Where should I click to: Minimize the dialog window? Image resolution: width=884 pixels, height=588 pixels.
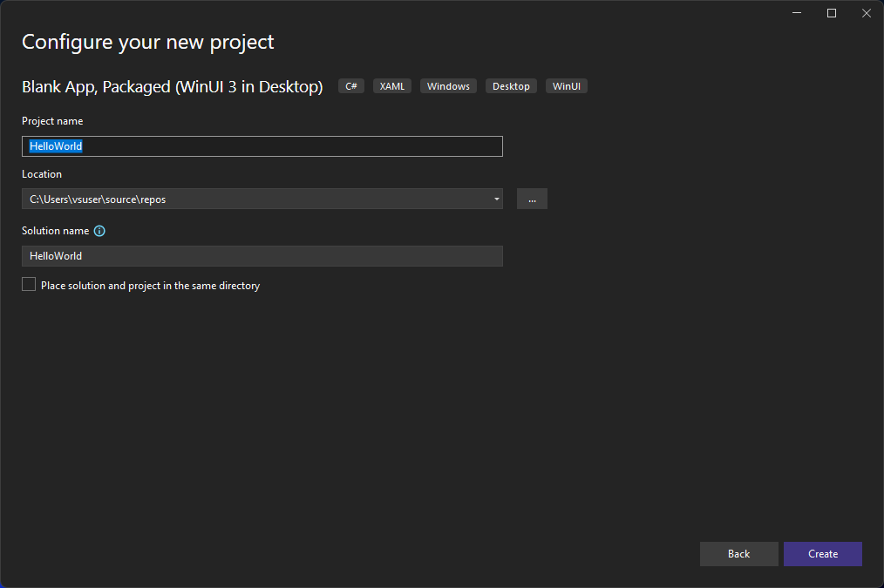[x=796, y=13]
